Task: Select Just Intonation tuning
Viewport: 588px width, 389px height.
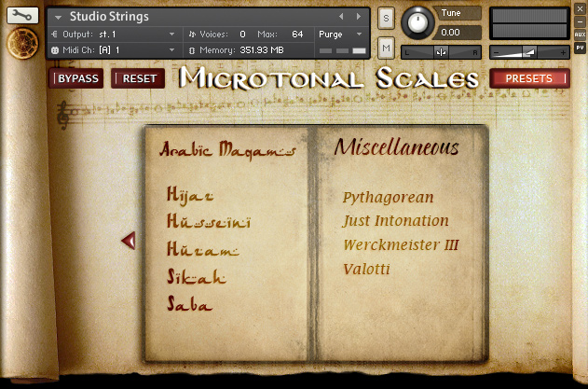Action: (395, 220)
